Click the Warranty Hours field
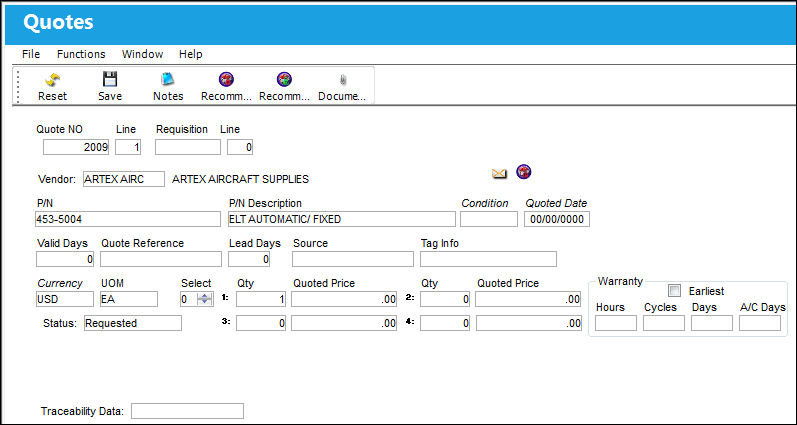 (616, 323)
